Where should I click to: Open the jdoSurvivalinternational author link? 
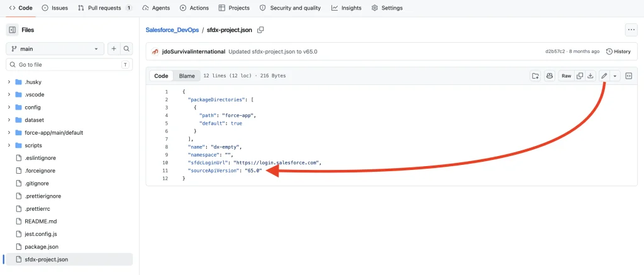194,52
